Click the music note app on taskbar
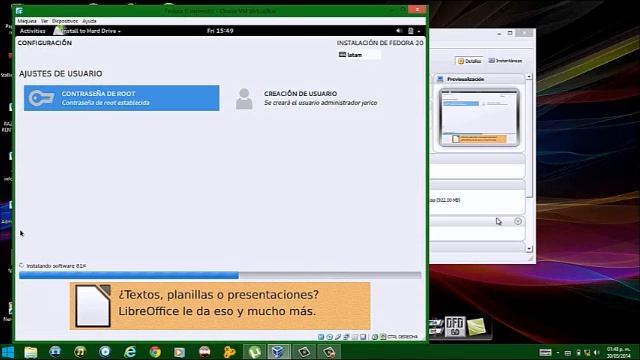This screenshot has width=640, height=360. pos(80,352)
